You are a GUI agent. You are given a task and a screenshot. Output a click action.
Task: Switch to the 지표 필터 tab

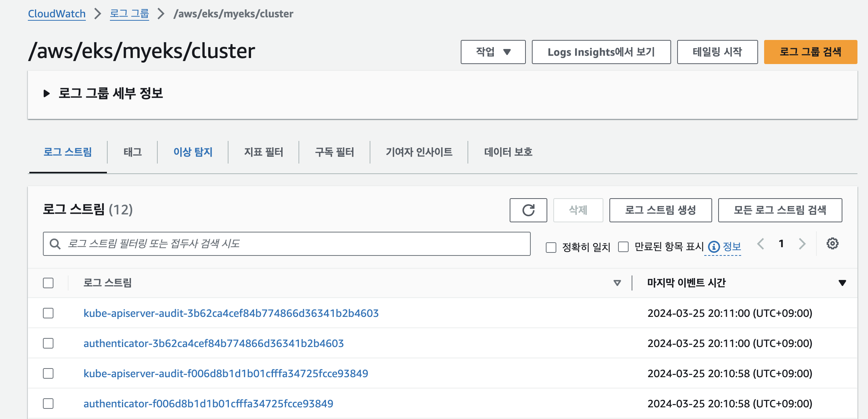click(263, 152)
